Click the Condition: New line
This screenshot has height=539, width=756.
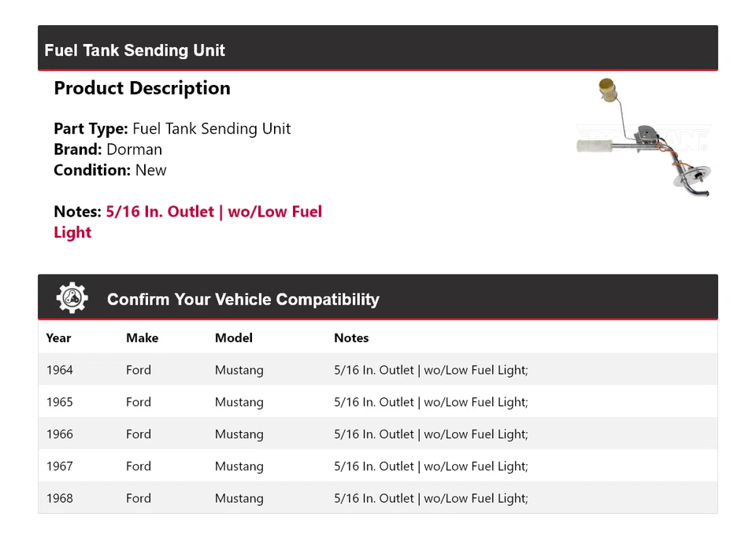click(110, 170)
